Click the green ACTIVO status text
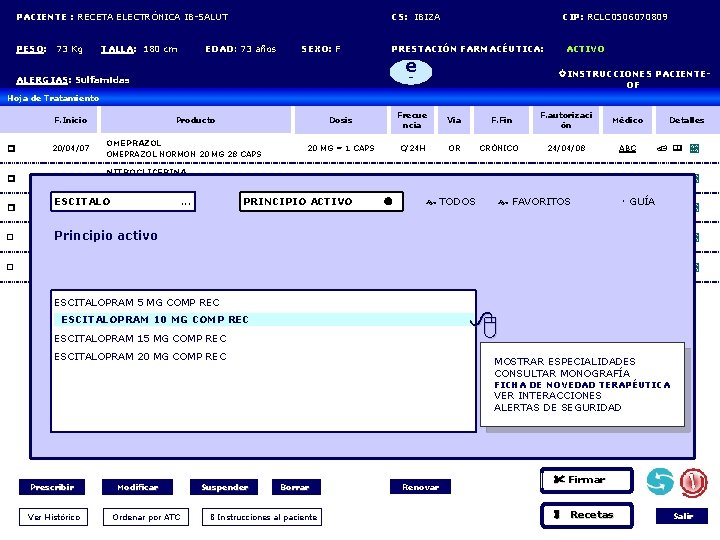Viewport: 720px width, 540px height. pos(585,49)
